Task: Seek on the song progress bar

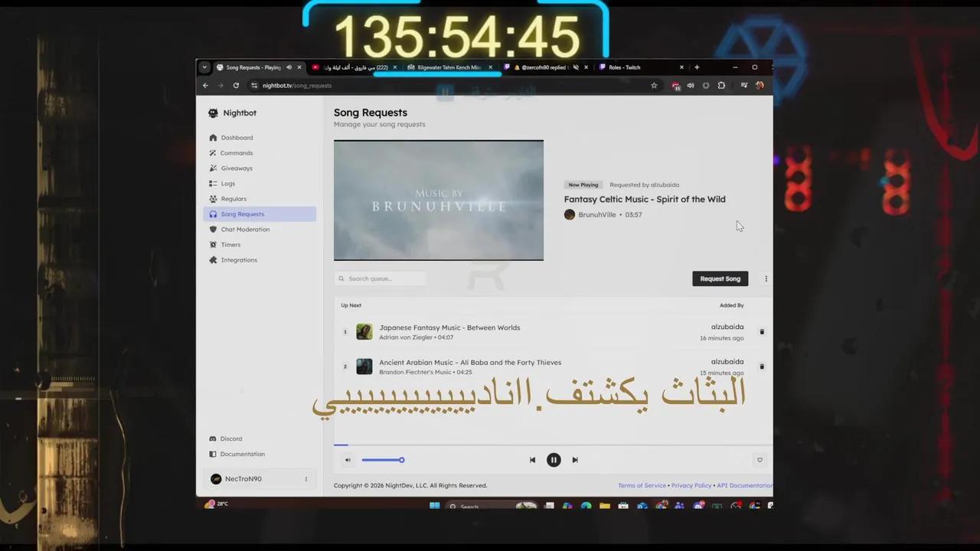Action: (553, 445)
